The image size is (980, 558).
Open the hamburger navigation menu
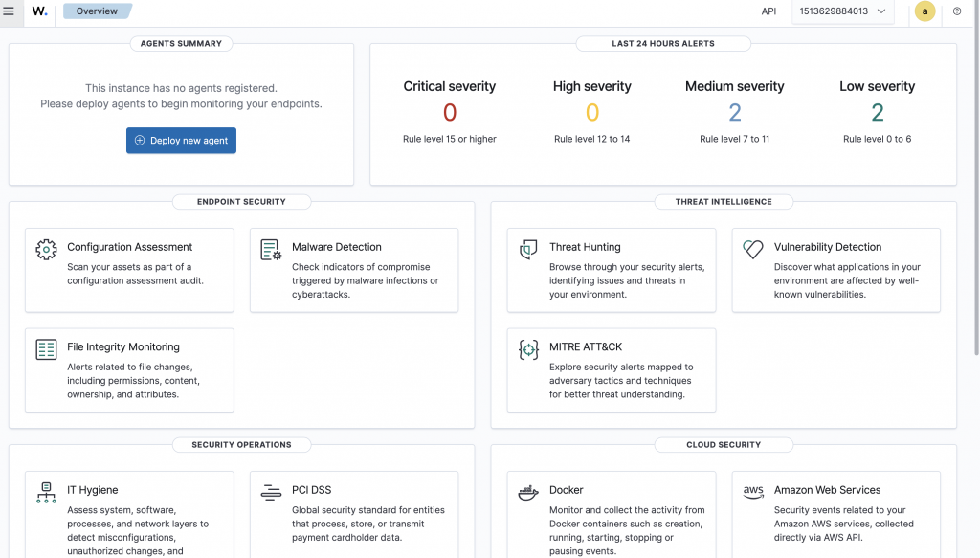(9, 11)
